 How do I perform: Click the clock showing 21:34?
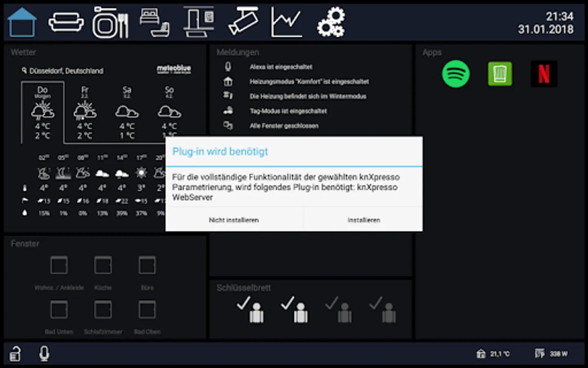tap(559, 16)
